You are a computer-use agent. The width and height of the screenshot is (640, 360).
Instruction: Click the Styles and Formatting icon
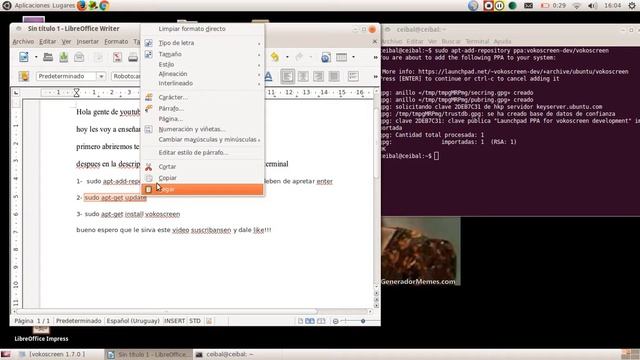coord(24,76)
